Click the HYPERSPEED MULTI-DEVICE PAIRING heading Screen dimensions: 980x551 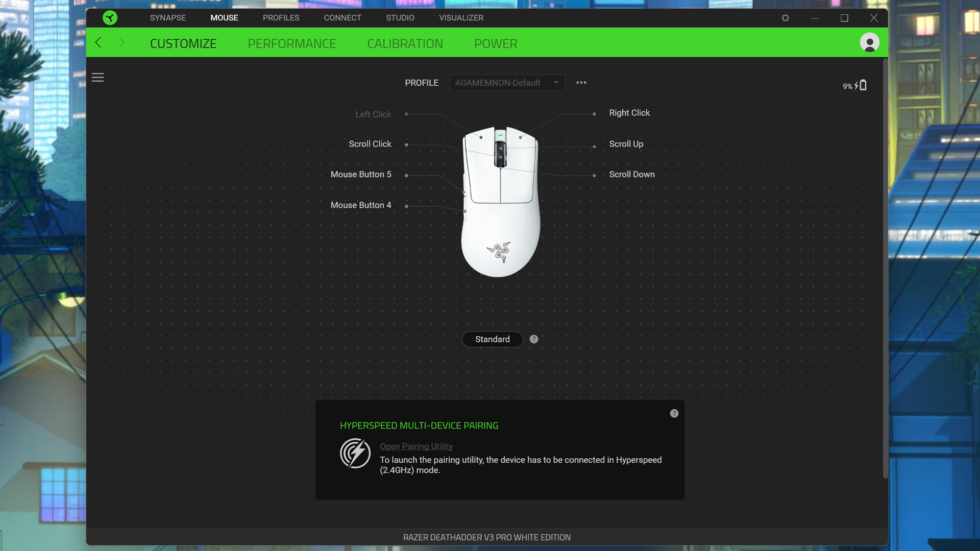click(x=419, y=425)
